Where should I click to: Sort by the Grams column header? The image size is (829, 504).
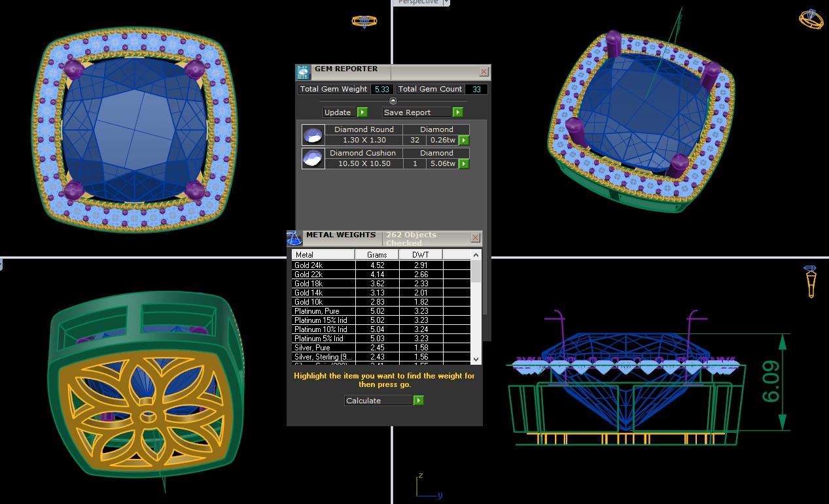(x=377, y=254)
